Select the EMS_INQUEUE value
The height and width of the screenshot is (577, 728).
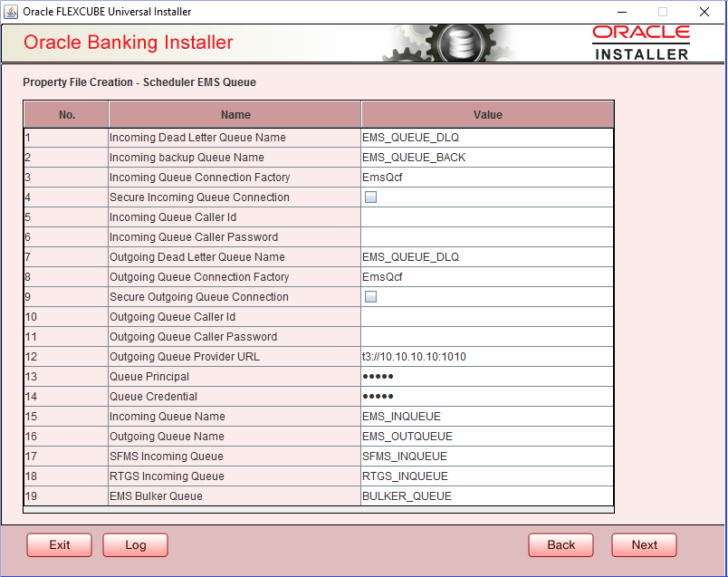[x=487, y=417]
